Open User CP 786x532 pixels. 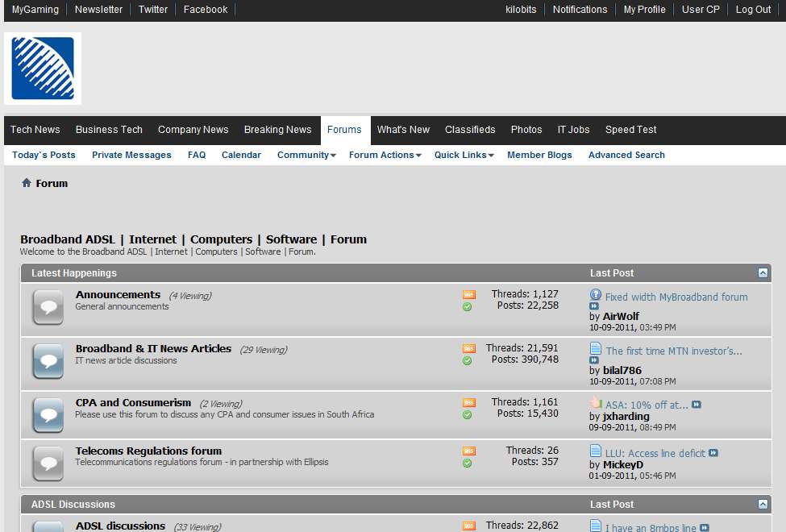[701, 10]
